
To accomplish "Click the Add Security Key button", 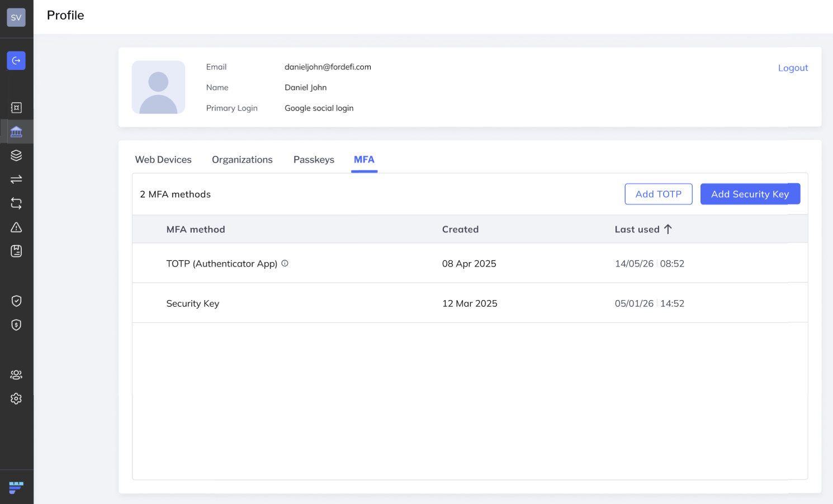I will [750, 194].
